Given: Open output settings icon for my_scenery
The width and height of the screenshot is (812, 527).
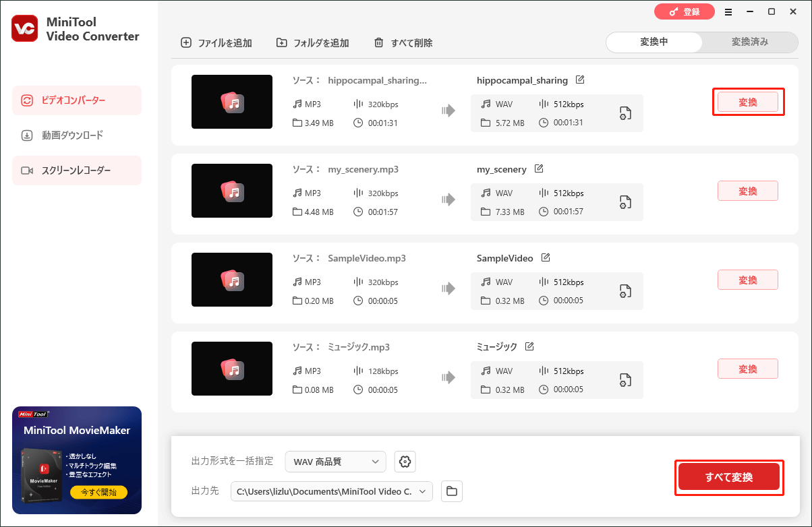Looking at the screenshot, I should (x=625, y=202).
